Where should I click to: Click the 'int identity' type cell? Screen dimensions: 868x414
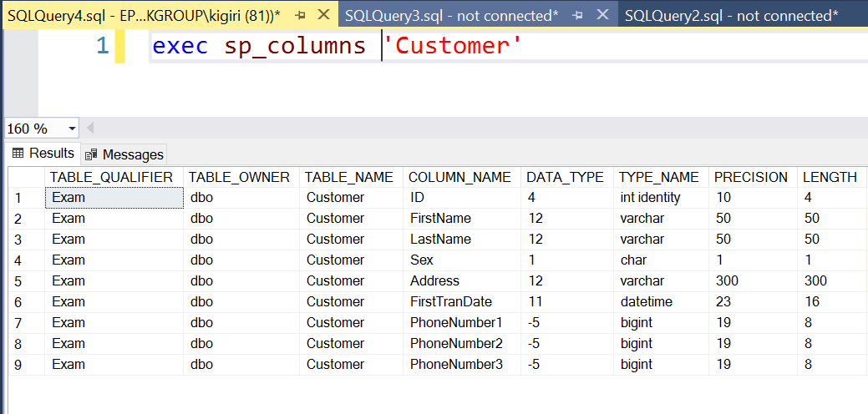click(x=661, y=197)
